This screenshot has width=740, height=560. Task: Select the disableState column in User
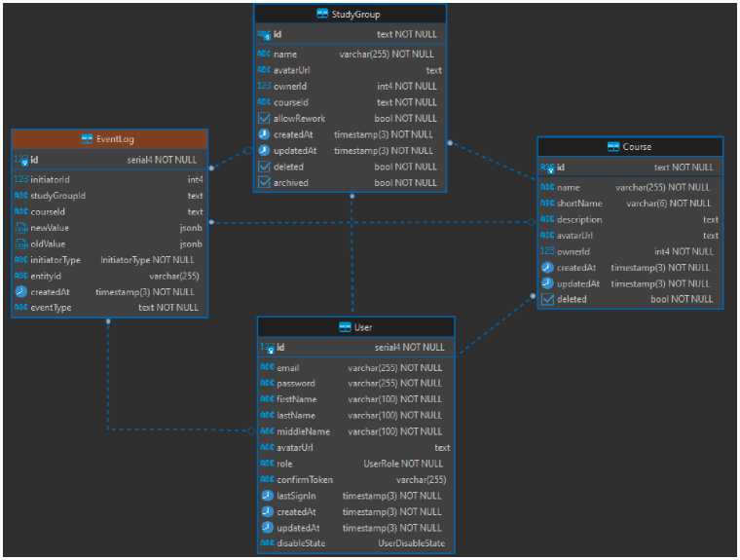click(x=301, y=543)
